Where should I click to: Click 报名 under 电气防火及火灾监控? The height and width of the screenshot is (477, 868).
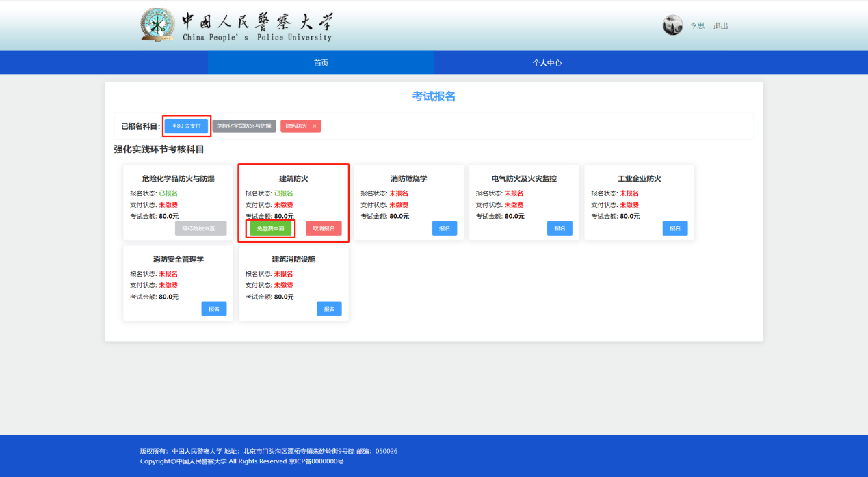pos(560,228)
